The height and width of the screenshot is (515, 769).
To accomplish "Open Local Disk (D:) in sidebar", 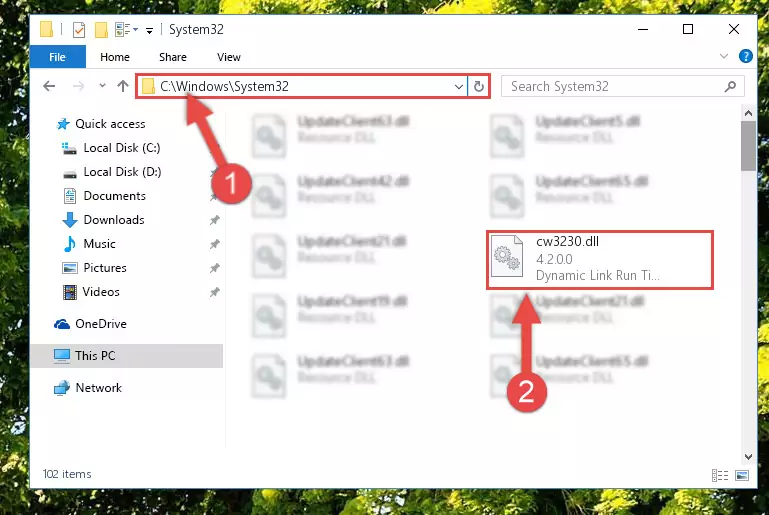I will [122, 172].
